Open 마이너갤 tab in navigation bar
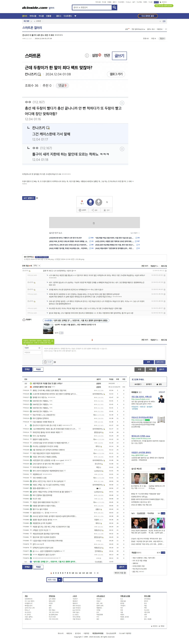The width and height of the screenshot is (189, 644). 33,16
